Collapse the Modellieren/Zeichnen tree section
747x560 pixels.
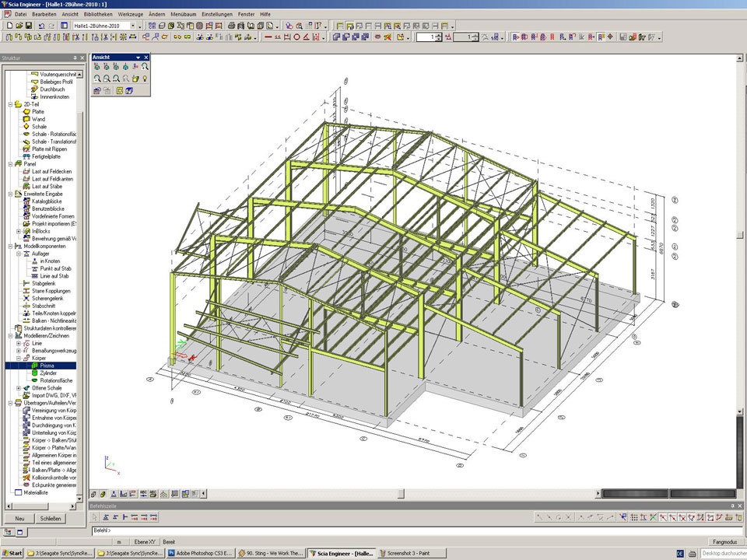(11, 335)
